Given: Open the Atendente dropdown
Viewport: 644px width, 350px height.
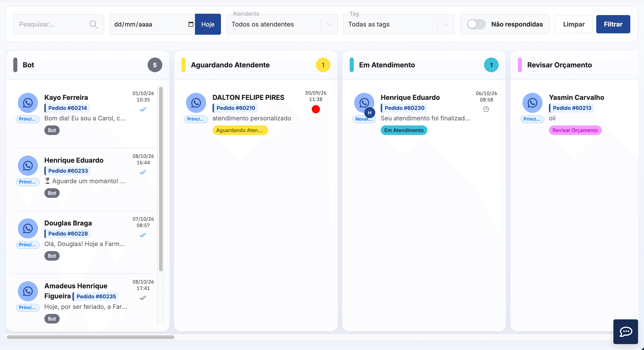Looking at the screenshot, I should point(282,24).
